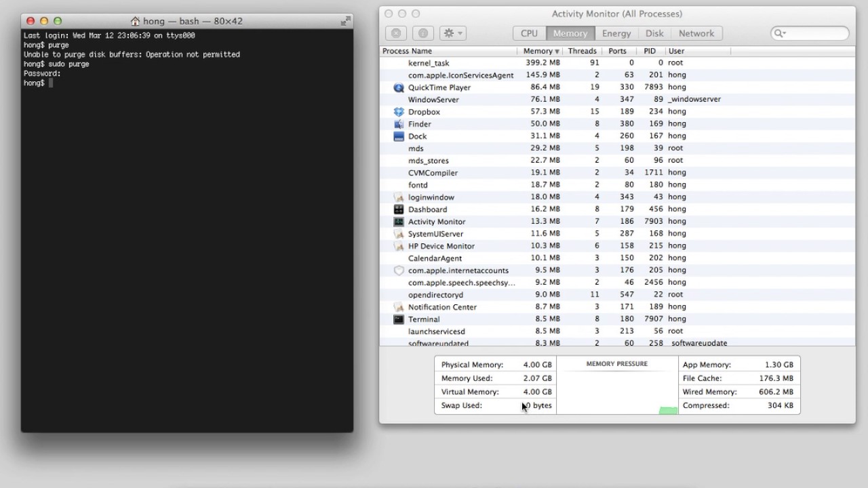Click the Memory Used 2.07 GB value
The width and height of the screenshot is (868, 488).
538,378
